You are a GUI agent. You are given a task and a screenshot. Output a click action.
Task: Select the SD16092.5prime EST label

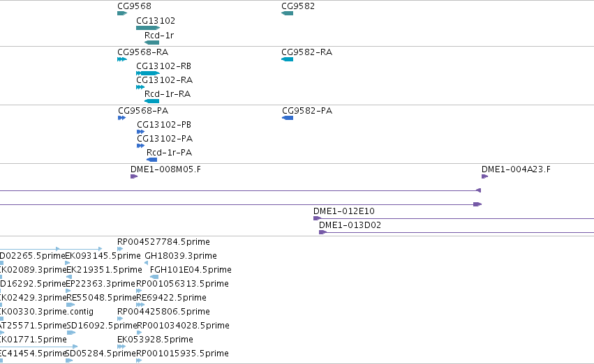[x=101, y=326]
